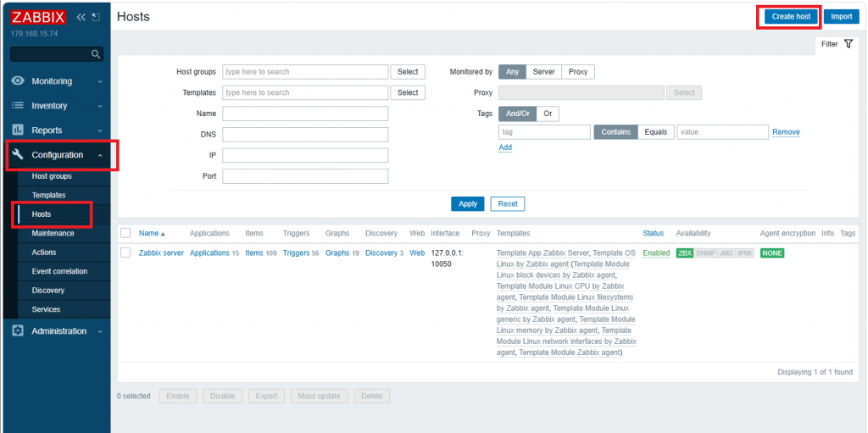The image size is (868, 433).
Task: Click the Filter tab
Action: [x=837, y=44]
